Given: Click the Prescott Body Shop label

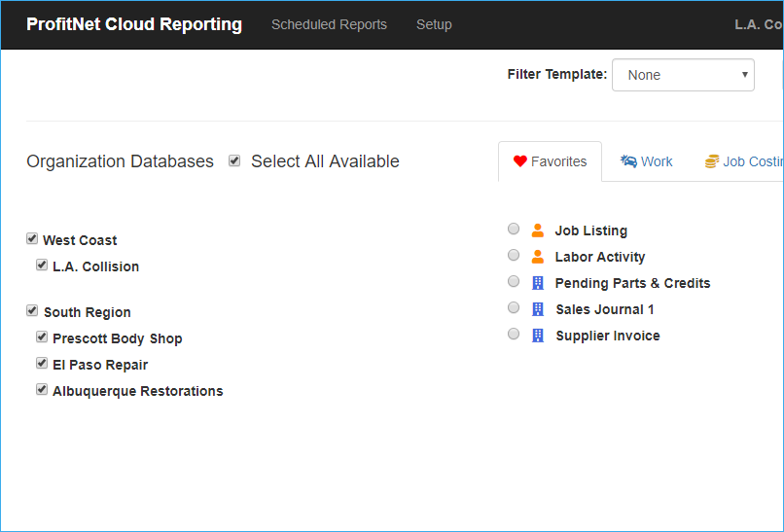Looking at the screenshot, I should tap(117, 338).
